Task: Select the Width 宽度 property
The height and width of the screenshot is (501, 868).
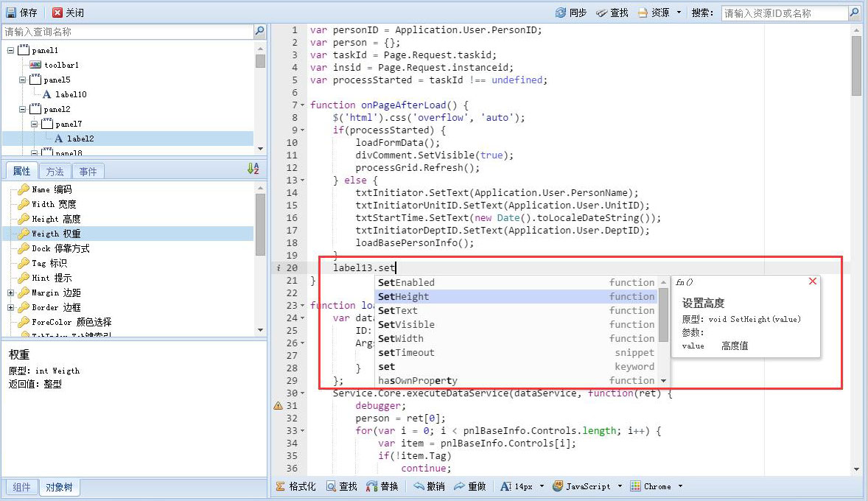Action: (54, 204)
